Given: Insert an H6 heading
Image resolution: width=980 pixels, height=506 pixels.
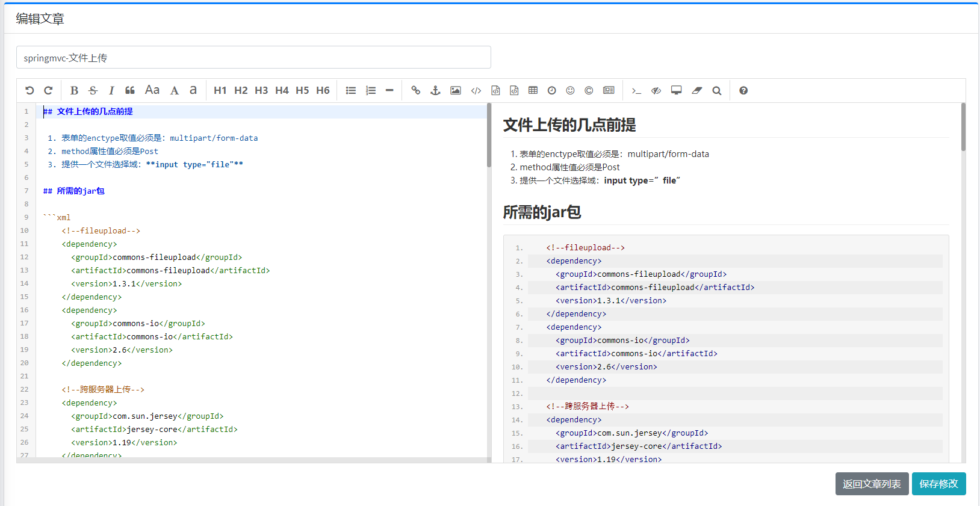Looking at the screenshot, I should (x=323, y=90).
